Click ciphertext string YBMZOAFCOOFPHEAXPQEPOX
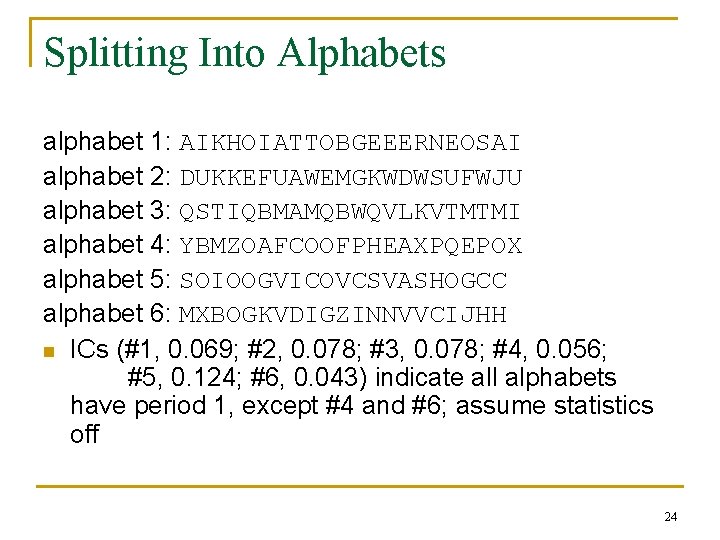The width and height of the screenshot is (720, 540). pos(351,246)
